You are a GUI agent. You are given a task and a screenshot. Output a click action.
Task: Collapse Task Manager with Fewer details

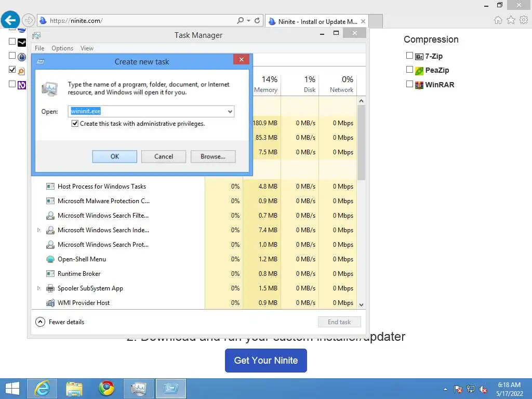point(60,322)
